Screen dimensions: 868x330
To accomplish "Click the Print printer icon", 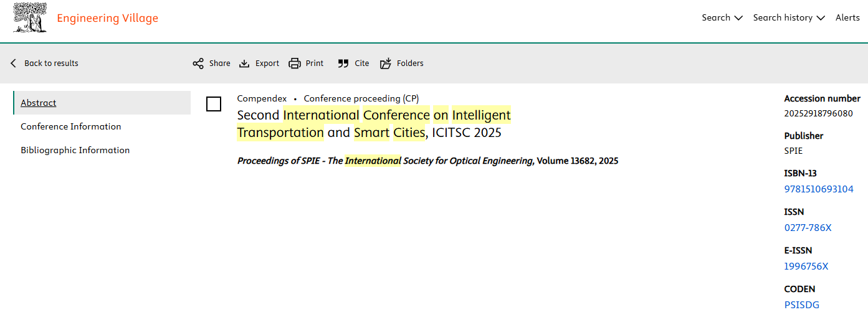I will coord(295,64).
